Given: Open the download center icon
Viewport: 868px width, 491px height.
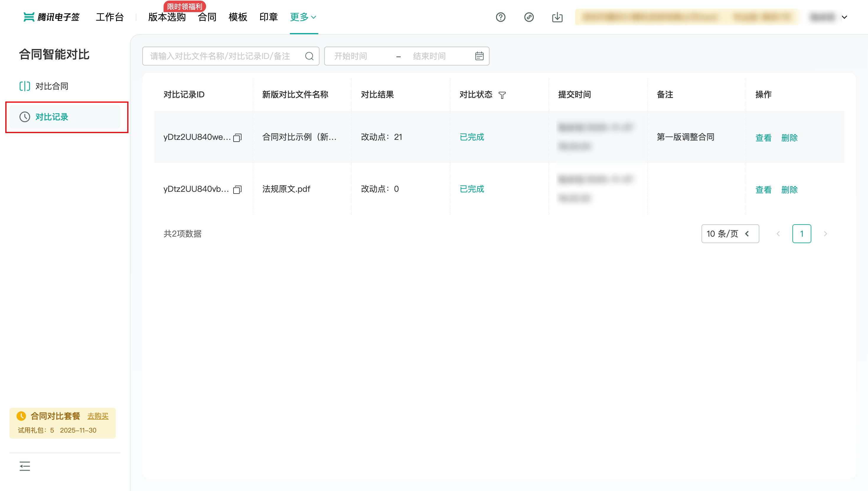Looking at the screenshot, I should tap(557, 17).
